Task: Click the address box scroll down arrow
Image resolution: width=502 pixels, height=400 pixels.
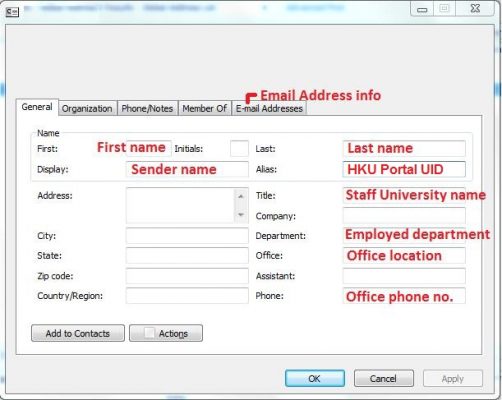Action: point(241,215)
